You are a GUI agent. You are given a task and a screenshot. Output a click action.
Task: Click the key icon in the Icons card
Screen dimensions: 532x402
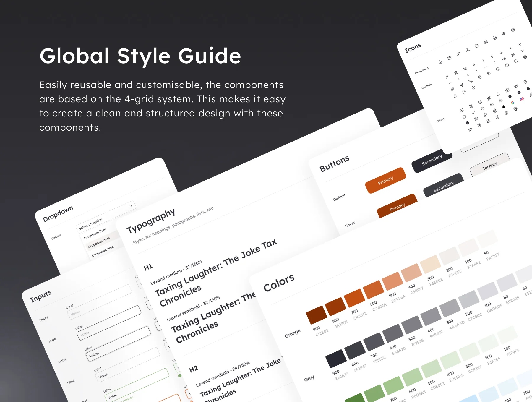click(458, 54)
